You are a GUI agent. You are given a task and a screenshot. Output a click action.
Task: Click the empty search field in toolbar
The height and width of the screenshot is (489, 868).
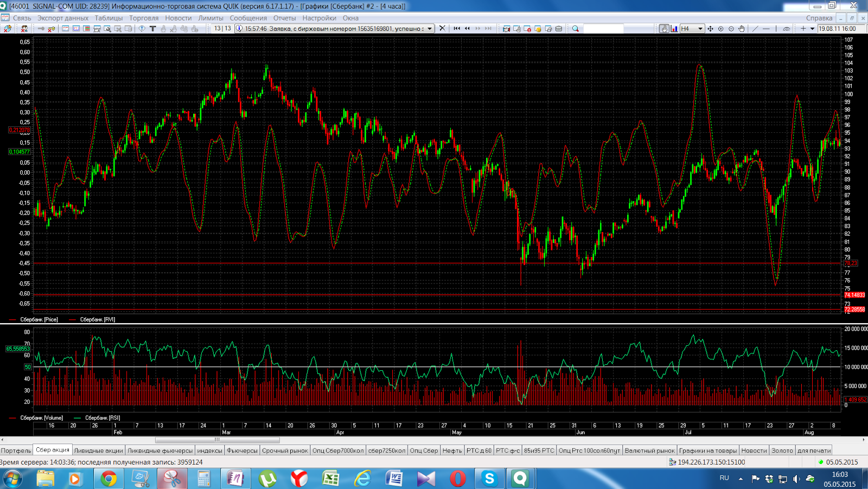tap(603, 28)
